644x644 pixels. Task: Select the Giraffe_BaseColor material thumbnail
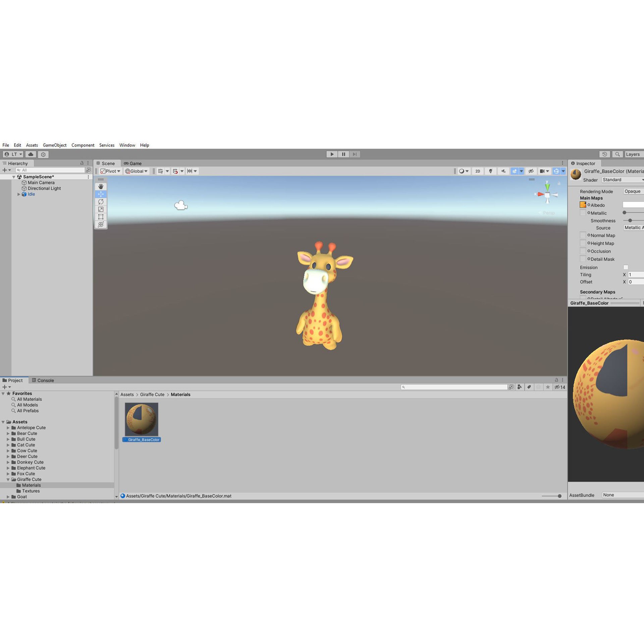click(x=141, y=419)
